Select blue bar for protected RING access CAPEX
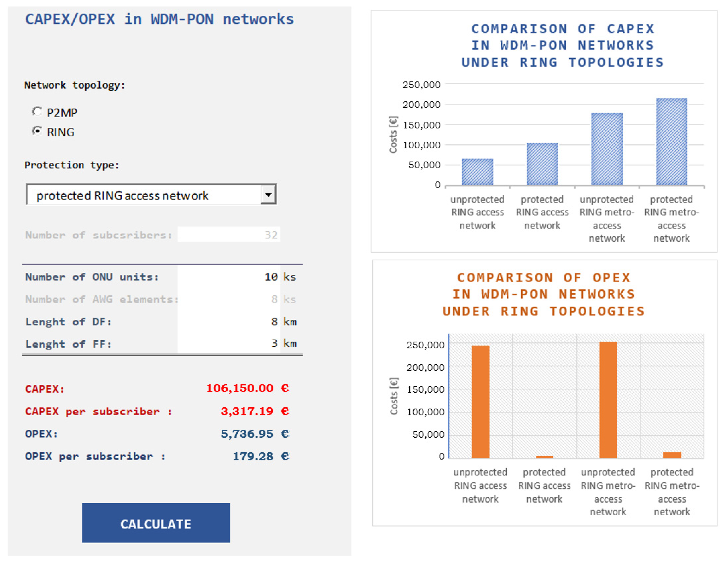The width and height of the screenshot is (728, 563). pyautogui.click(x=542, y=164)
